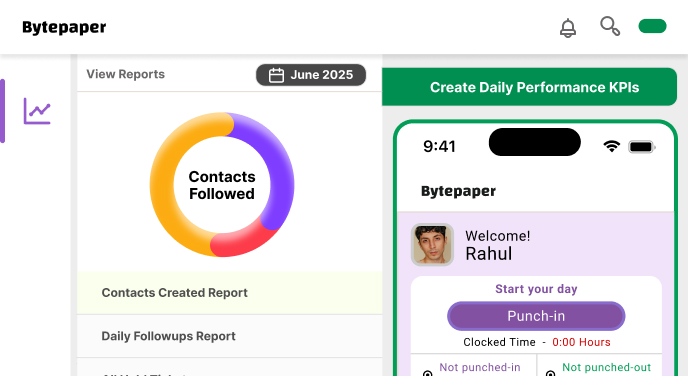This screenshot has width=688, height=376.
Task: Click the Bytepaper logo in header
Action: pos(64,27)
